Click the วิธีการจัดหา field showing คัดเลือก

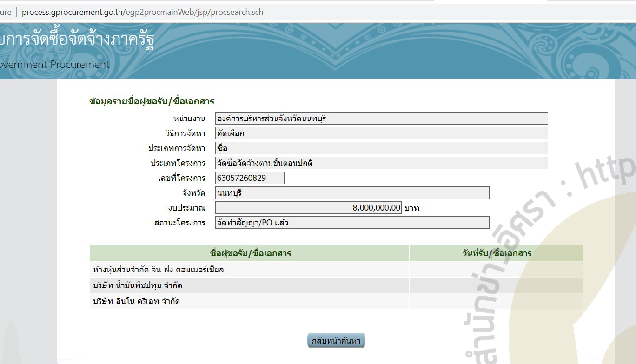tap(380, 133)
